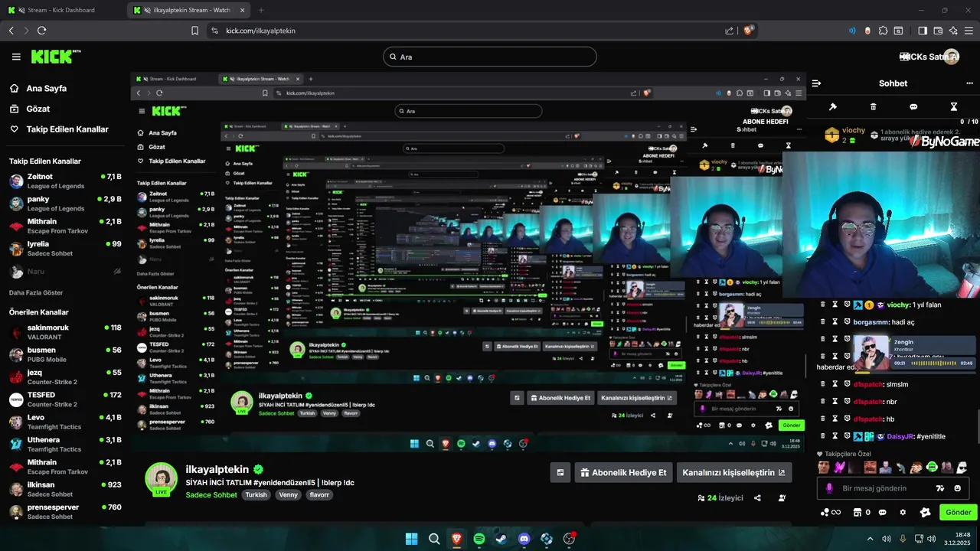The height and width of the screenshot is (551, 980).
Task: Delete d1spatch's "nbr" message with trash icon
Action: [x=823, y=401]
